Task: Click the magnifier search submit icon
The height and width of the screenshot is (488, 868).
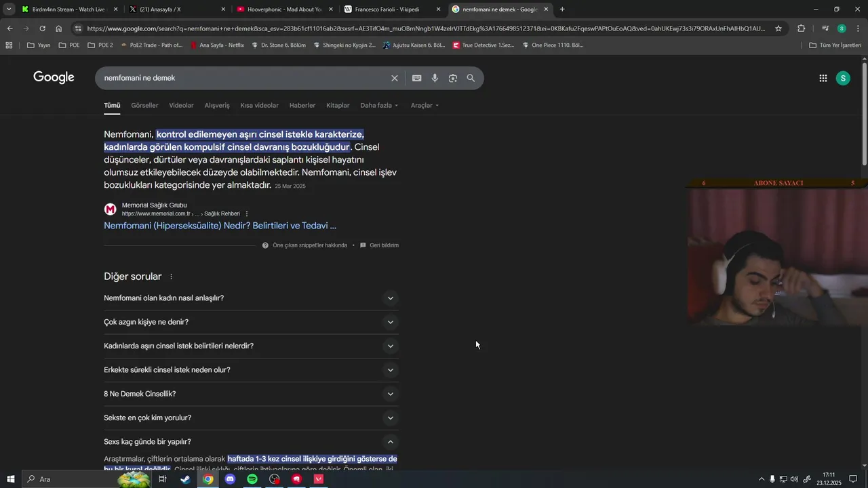Action: pos(471,78)
